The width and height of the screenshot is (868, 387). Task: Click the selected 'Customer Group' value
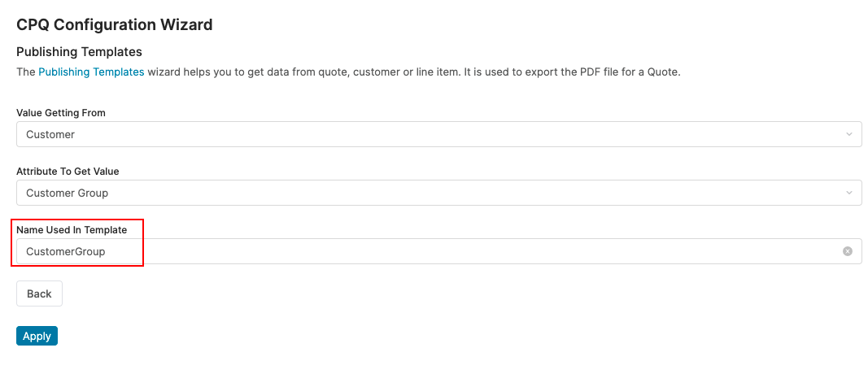pos(67,193)
